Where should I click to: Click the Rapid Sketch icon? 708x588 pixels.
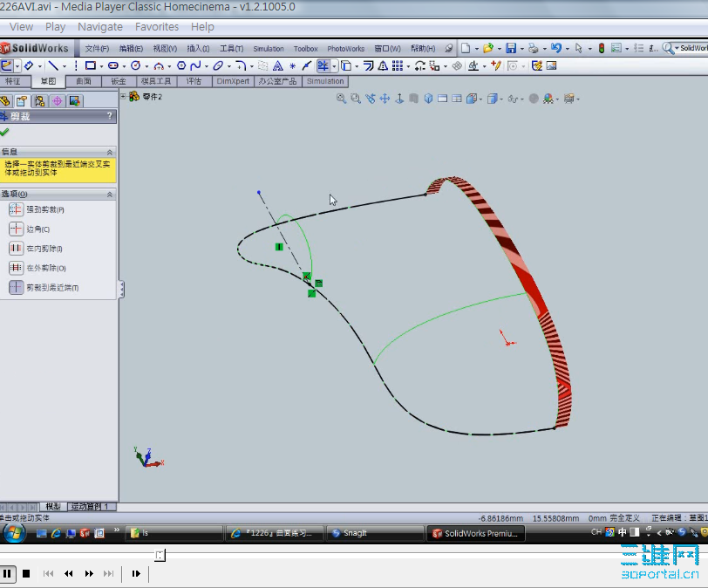coord(536,66)
